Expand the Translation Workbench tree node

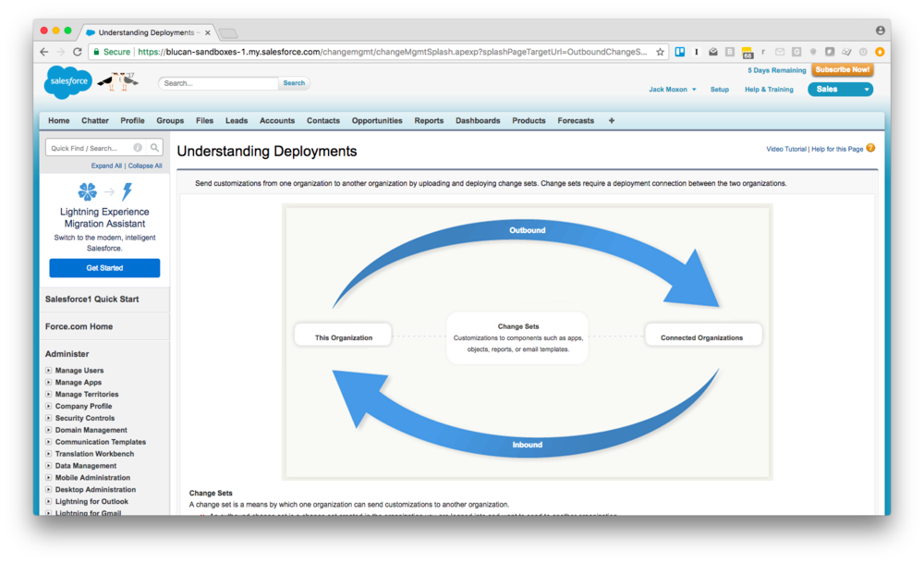48,454
